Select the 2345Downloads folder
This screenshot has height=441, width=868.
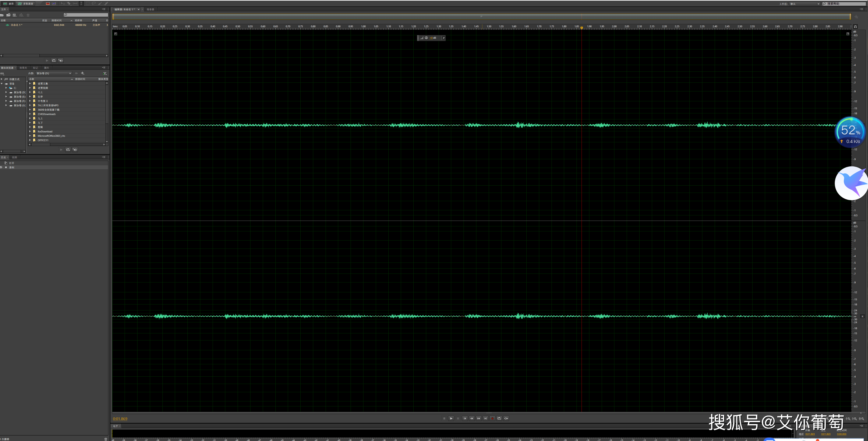pos(47,114)
